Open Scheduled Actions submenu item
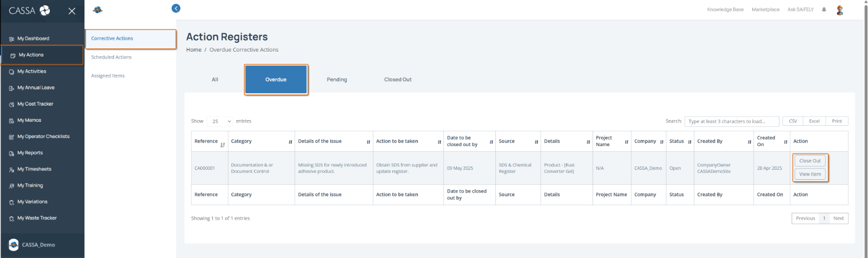Image resolution: width=868 pixels, height=258 pixels. tap(112, 57)
